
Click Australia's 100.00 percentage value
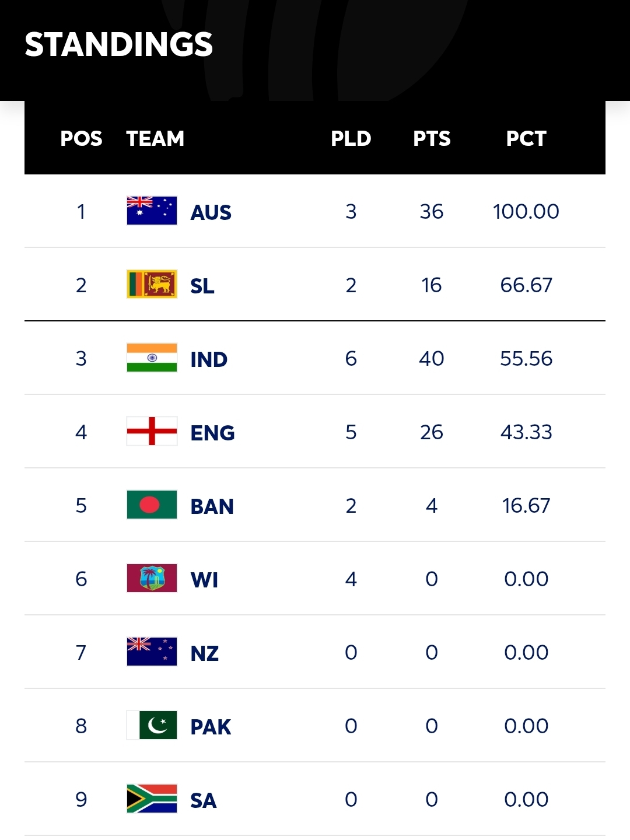click(x=526, y=211)
